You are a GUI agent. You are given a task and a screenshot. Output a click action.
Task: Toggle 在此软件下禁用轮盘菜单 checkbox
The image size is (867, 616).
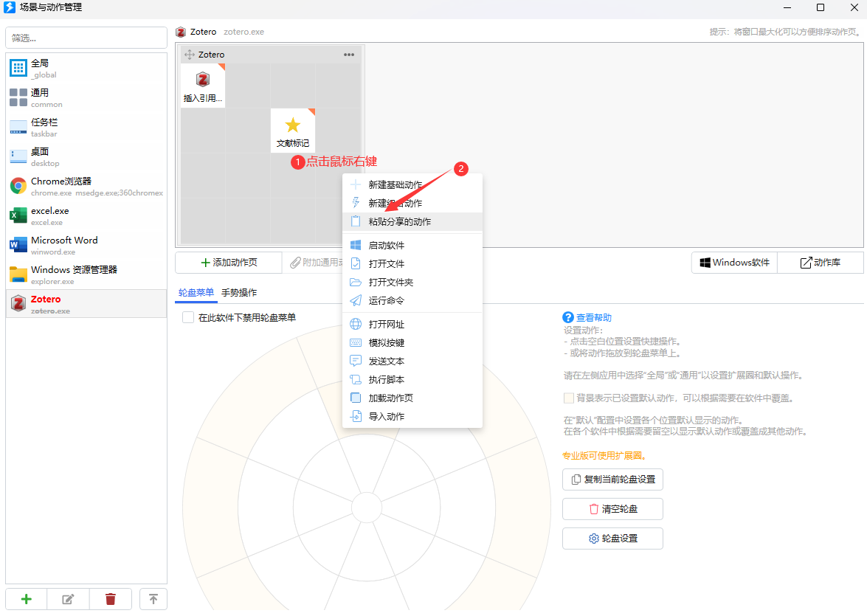[188, 317]
